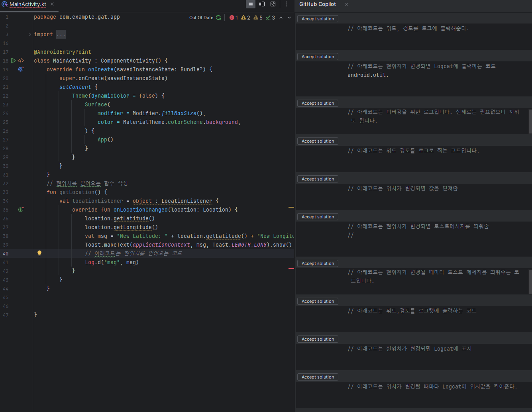Switch to the MainActivity.kt tab
The height and width of the screenshot is (412, 532).
click(x=28, y=4)
